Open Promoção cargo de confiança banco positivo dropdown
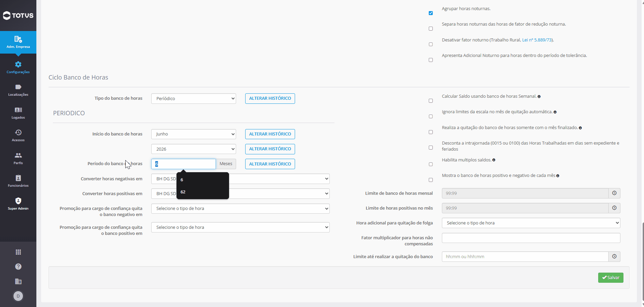The height and width of the screenshot is (307, 644). 240,227
